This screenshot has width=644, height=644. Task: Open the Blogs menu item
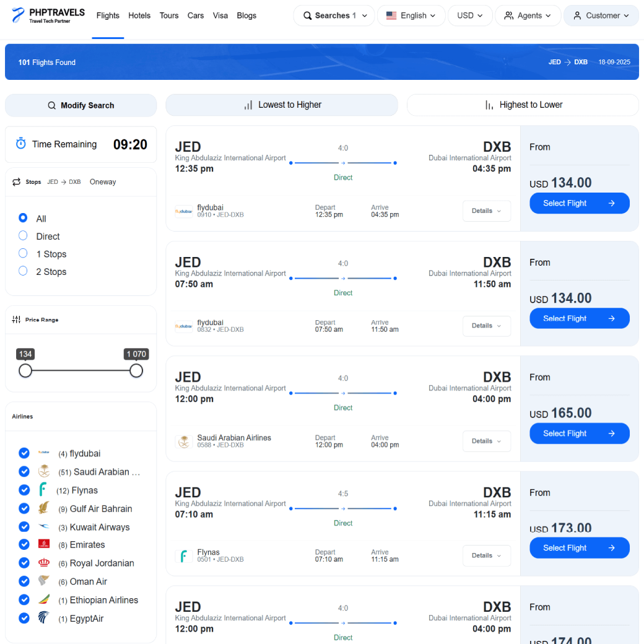[246, 15]
